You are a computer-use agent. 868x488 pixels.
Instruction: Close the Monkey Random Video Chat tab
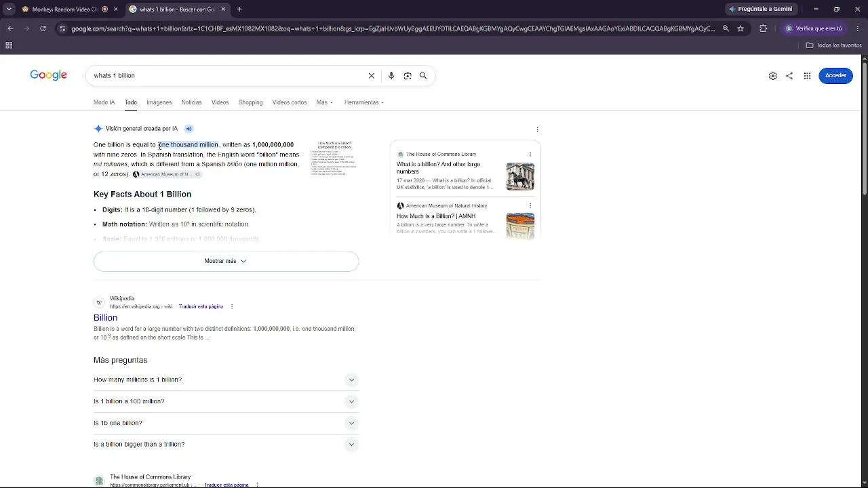click(x=116, y=9)
